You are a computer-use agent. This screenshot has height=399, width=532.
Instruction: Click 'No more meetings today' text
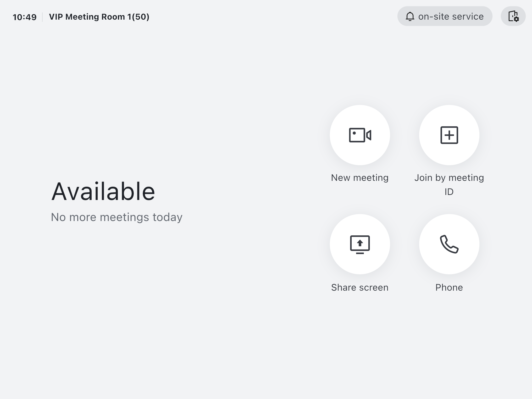coord(117,217)
